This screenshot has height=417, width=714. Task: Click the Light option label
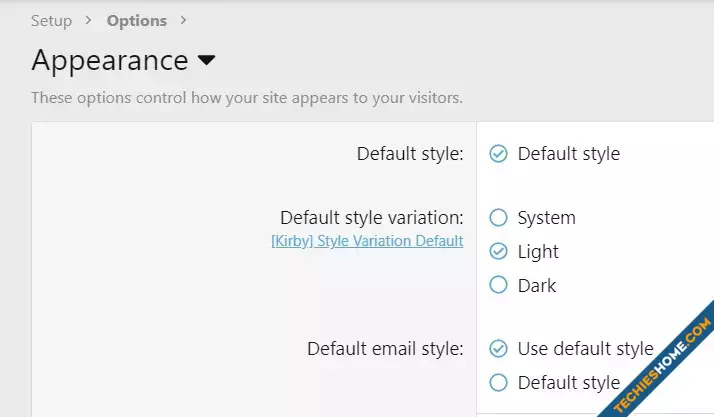pos(538,252)
